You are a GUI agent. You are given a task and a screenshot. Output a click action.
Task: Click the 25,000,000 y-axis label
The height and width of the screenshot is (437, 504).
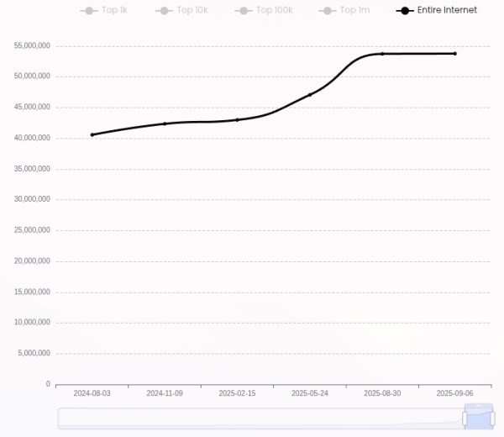pyautogui.click(x=33, y=230)
